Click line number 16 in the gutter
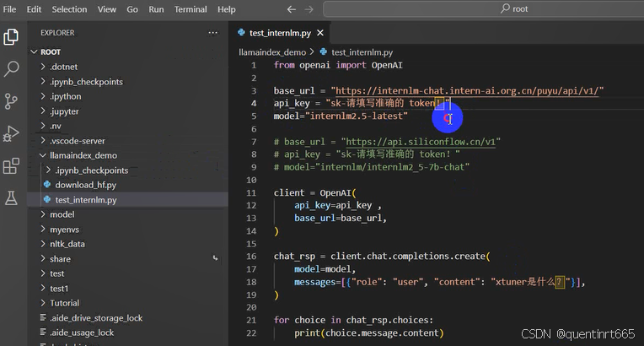 coord(251,257)
